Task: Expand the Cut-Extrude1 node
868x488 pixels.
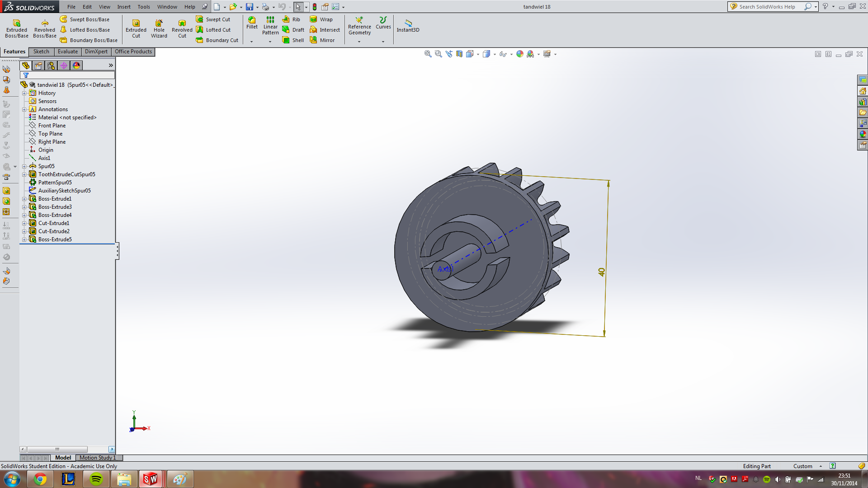Action: pos(24,223)
